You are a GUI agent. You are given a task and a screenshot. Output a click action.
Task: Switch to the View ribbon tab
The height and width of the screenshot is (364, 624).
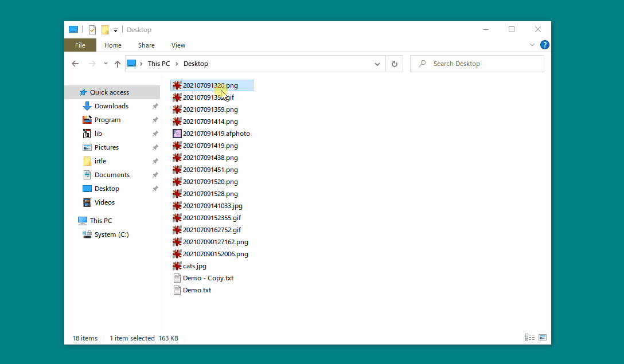point(178,45)
